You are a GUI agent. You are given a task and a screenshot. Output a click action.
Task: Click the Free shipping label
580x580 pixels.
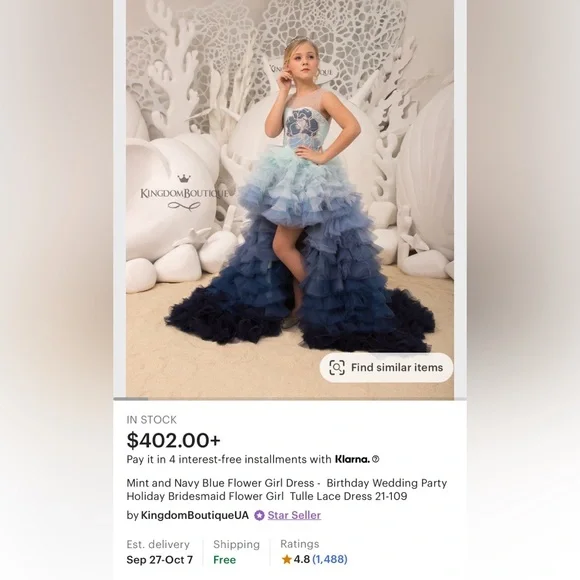point(224,560)
